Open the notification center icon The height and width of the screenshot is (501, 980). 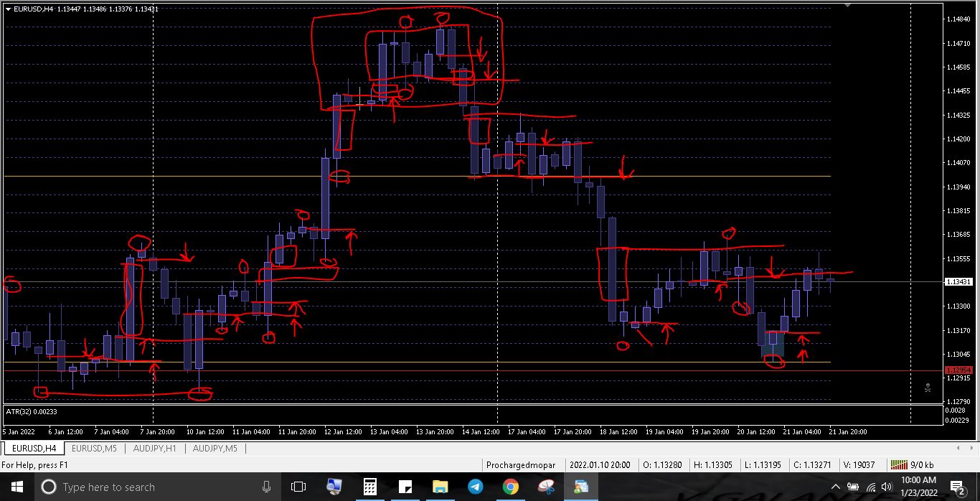[957, 487]
